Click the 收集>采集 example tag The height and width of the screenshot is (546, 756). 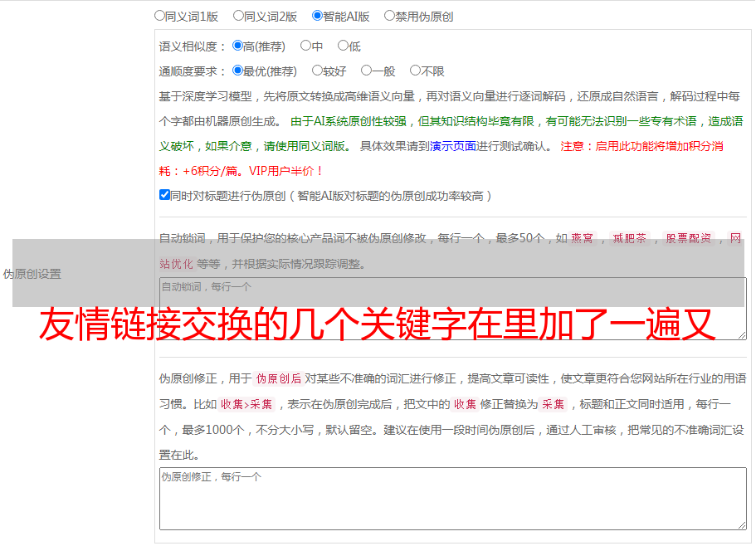pyautogui.click(x=246, y=404)
